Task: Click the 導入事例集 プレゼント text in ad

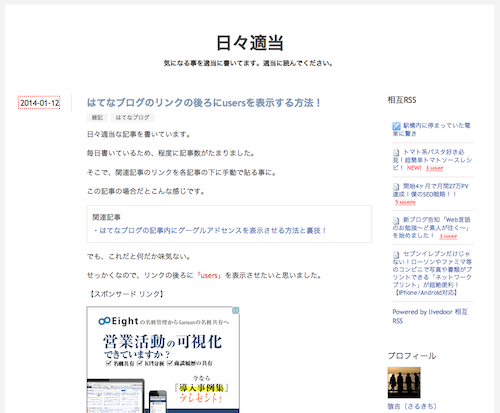Action: [x=201, y=393]
